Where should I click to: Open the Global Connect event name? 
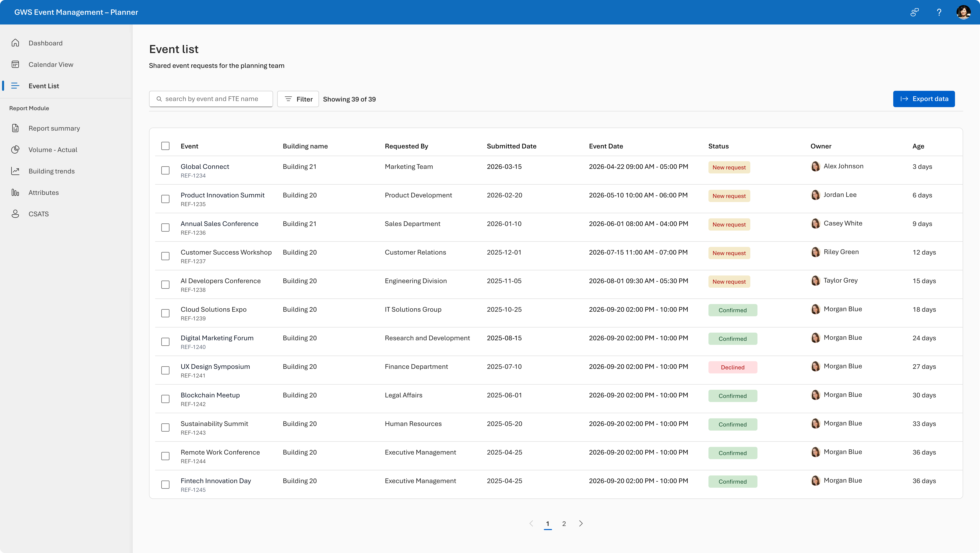point(205,167)
